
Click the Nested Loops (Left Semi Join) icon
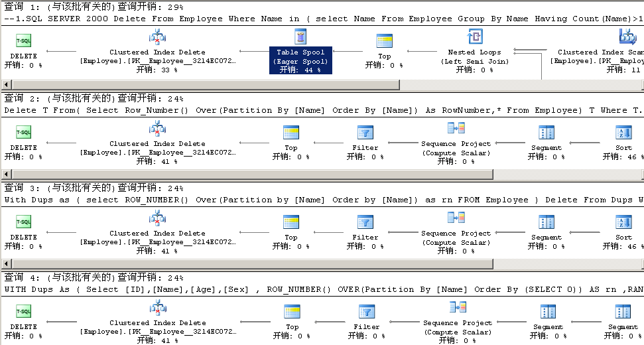pos(475,37)
